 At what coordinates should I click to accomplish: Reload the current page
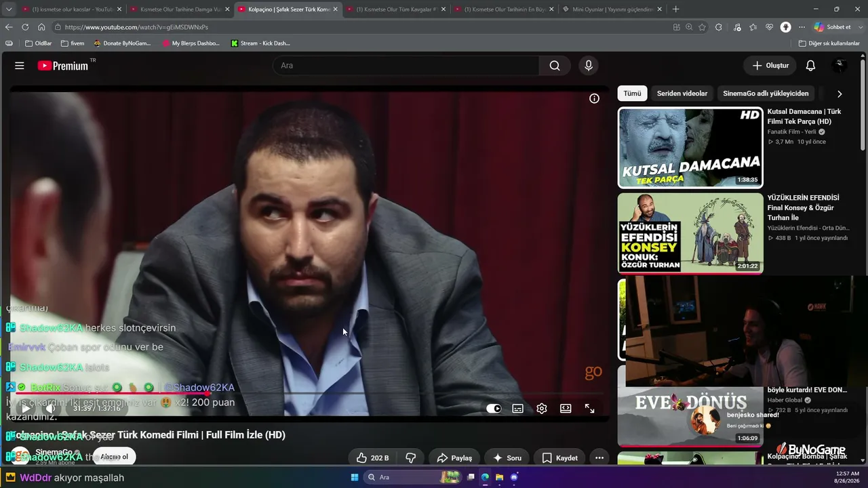25,27
